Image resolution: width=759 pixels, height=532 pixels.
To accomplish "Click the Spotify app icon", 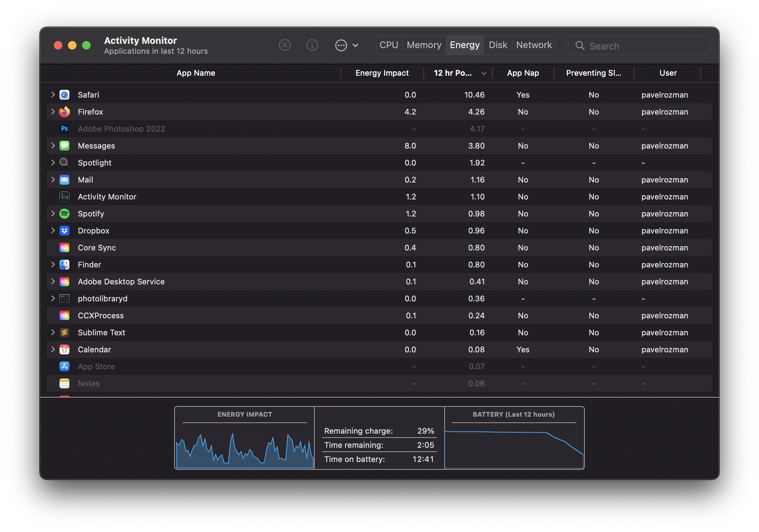I will point(64,214).
